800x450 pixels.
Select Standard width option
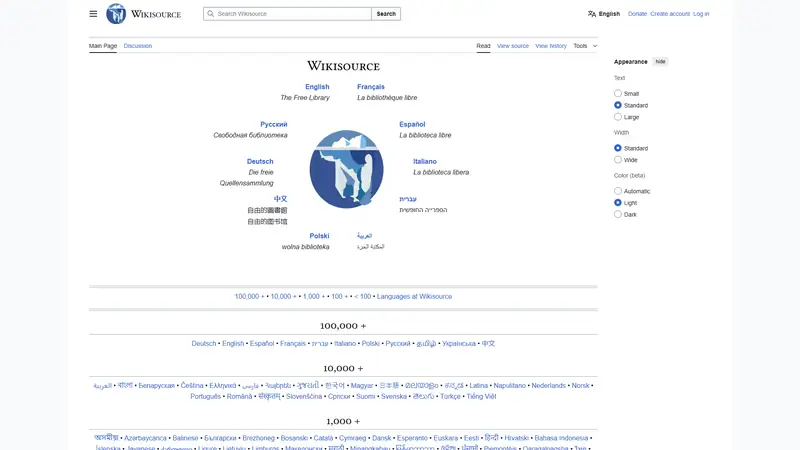618,148
